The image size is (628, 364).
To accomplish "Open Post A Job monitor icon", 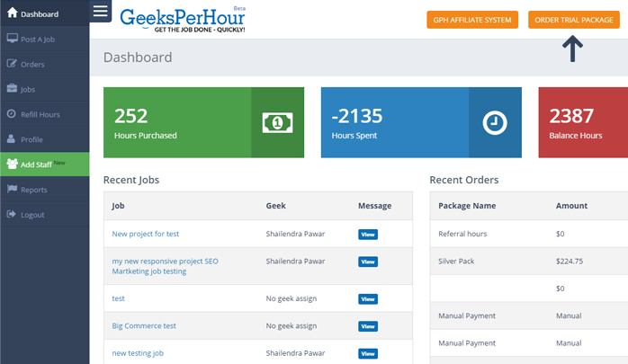I will 12,39.
